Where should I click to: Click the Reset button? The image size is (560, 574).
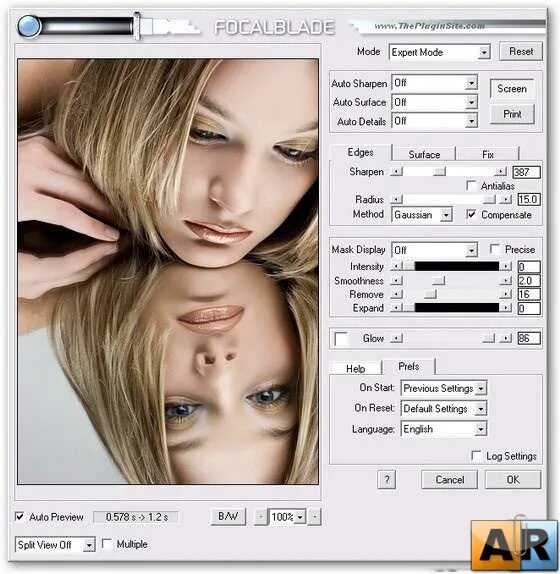(521, 52)
